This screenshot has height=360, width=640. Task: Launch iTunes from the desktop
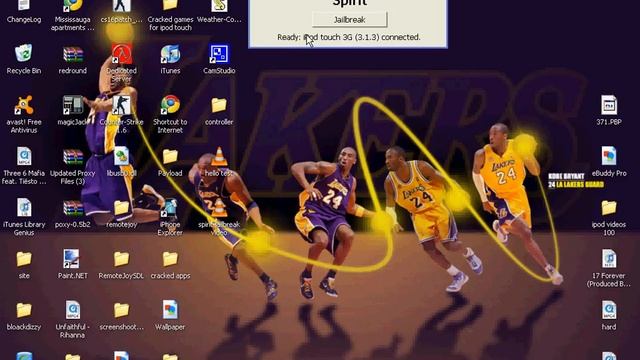tap(170, 54)
